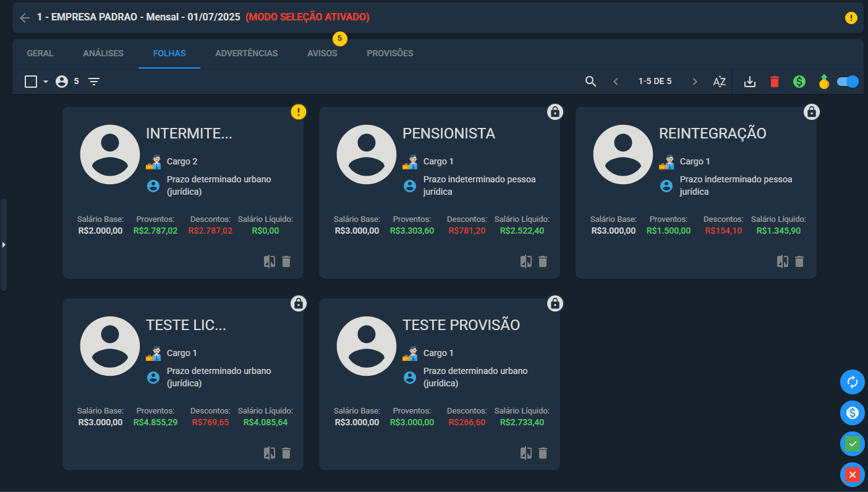
Task: Delete selected payslips with red trash icon
Action: 775,82
